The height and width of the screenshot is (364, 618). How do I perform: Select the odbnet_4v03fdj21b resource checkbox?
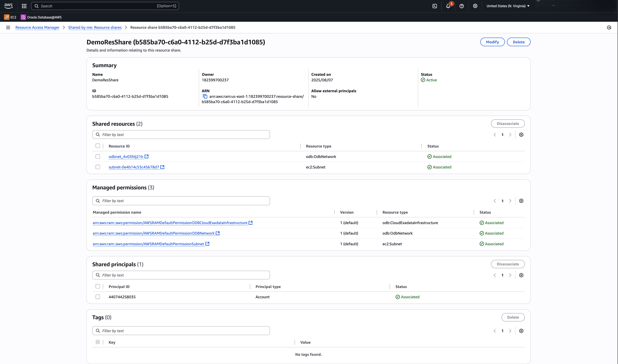(98, 157)
